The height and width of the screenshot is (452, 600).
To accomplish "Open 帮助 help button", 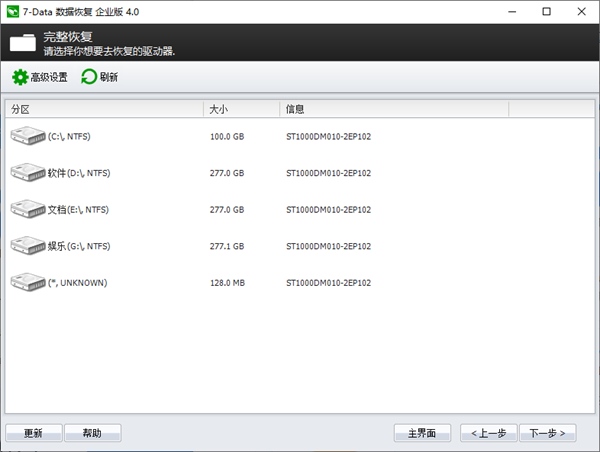I will [93, 433].
